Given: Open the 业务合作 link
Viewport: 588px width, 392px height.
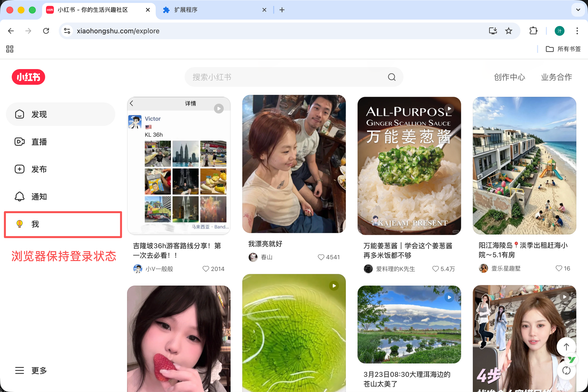Looking at the screenshot, I should tap(556, 77).
